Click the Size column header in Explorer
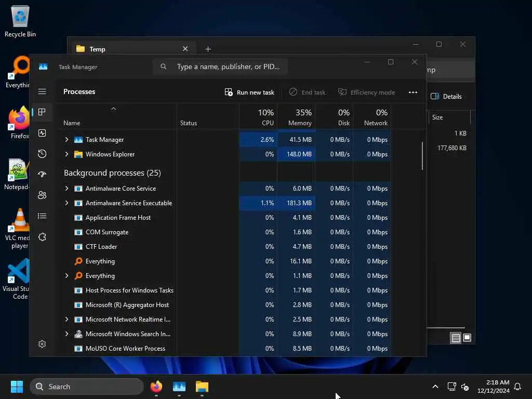Screen dimensions: 532x399 [x=450, y=117]
